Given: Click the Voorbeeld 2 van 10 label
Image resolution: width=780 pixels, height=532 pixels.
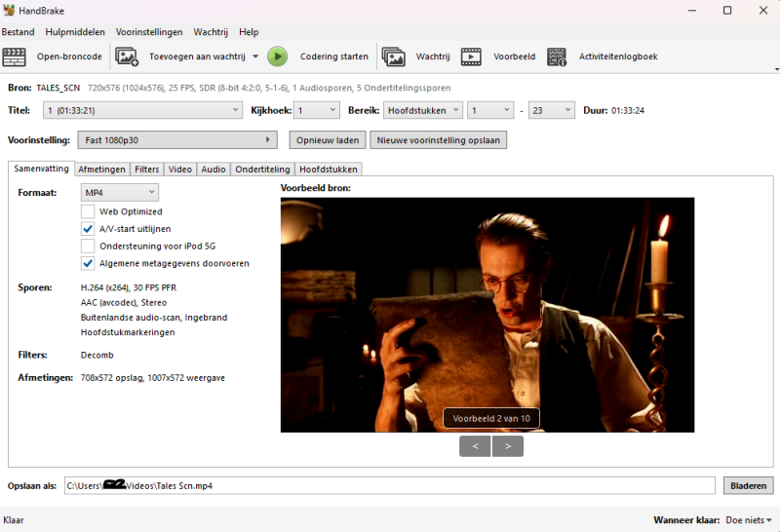Looking at the screenshot, I should pos(491,419).
